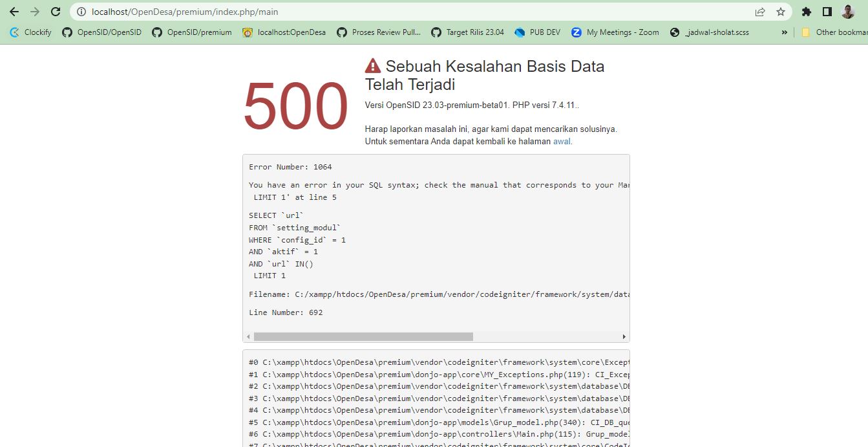Open the localhost:OpenDesa bookmark
The image size is (868, 447).
(284, 32)
